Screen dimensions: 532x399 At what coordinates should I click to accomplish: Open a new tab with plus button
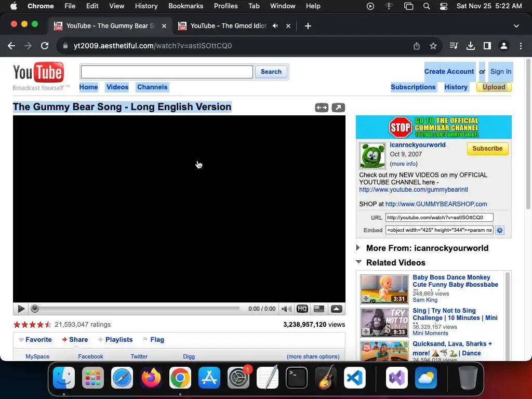(x=308, y=26)
